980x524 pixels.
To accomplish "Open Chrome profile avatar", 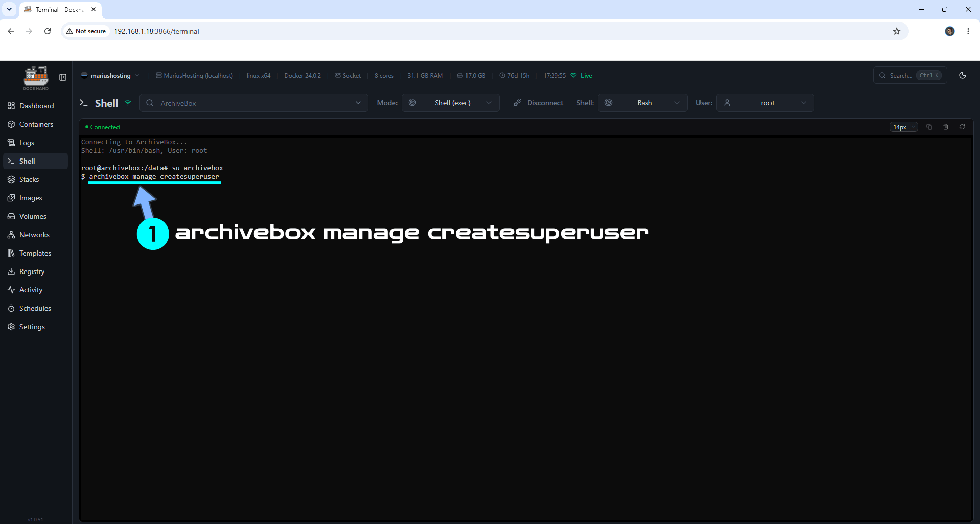I will point(950,31).
